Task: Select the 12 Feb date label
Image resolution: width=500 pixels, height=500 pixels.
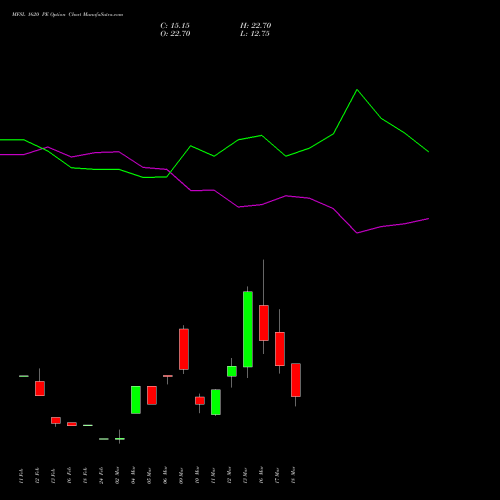Action: click(37, 476)
